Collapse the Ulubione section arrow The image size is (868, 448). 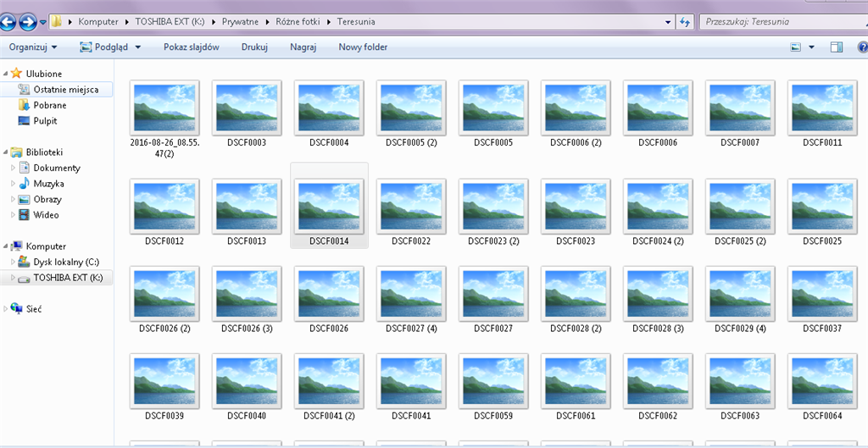[x=6, y=74]
